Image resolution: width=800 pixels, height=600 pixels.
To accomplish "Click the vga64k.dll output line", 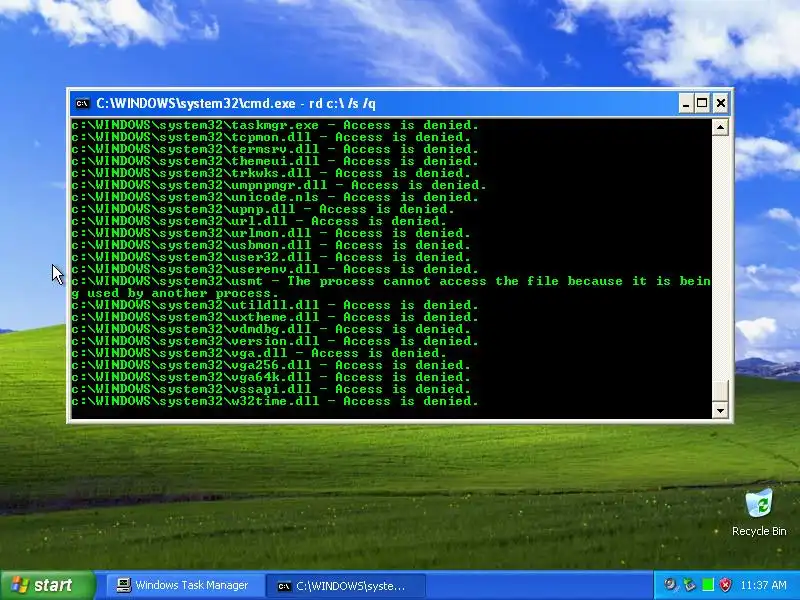I will 271,377.
